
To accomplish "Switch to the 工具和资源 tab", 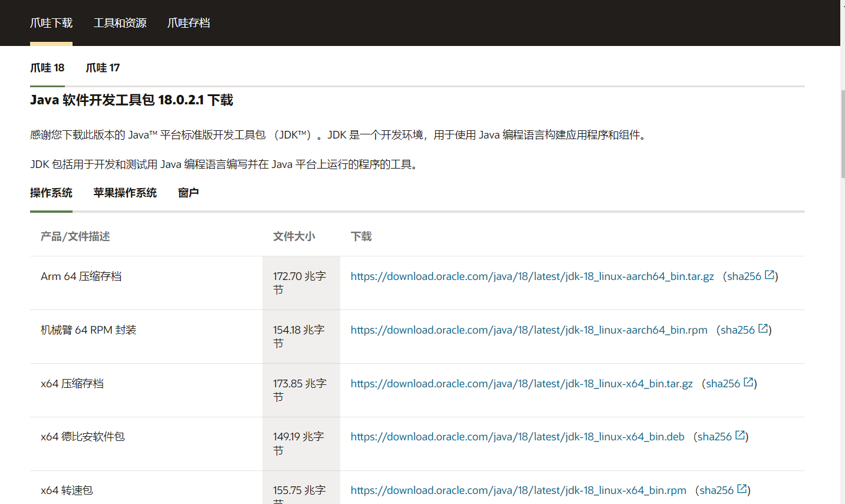I will pyautogui.click(x=120, y=23).
